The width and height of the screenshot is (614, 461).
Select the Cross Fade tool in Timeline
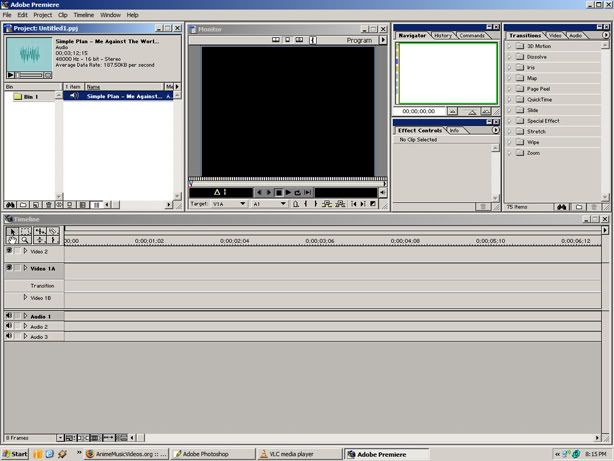40,240
